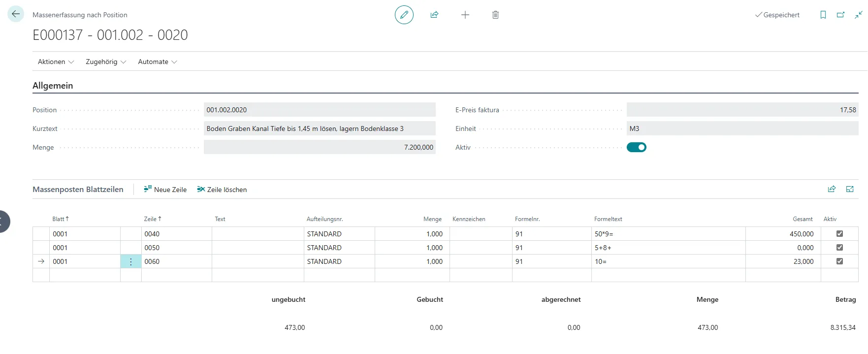Screen dimensions: 868x354
Task: Expand the Zugehörig menu
Action: [106, 62]
